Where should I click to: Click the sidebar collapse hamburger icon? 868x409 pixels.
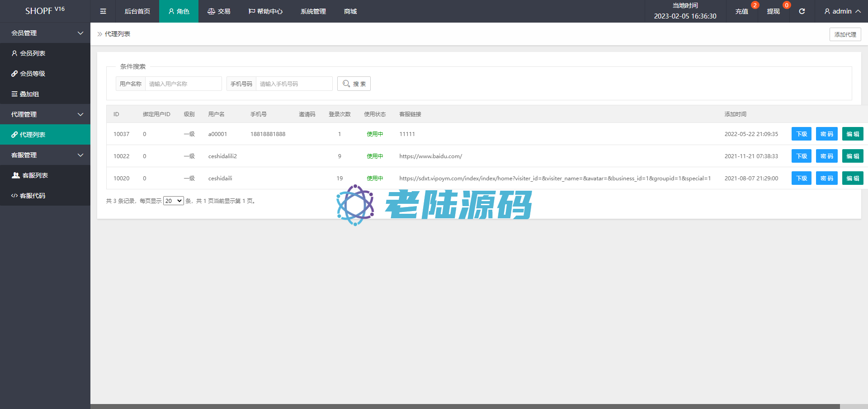coord(103,11)
